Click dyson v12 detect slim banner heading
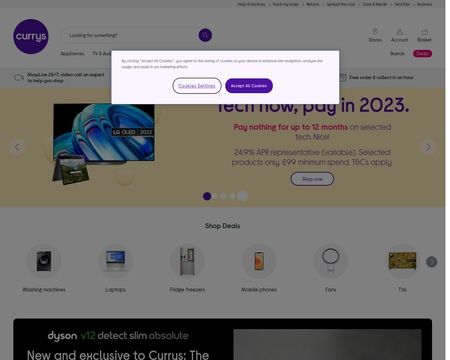This screenshot has height=360, width=450. click(118, 336)
